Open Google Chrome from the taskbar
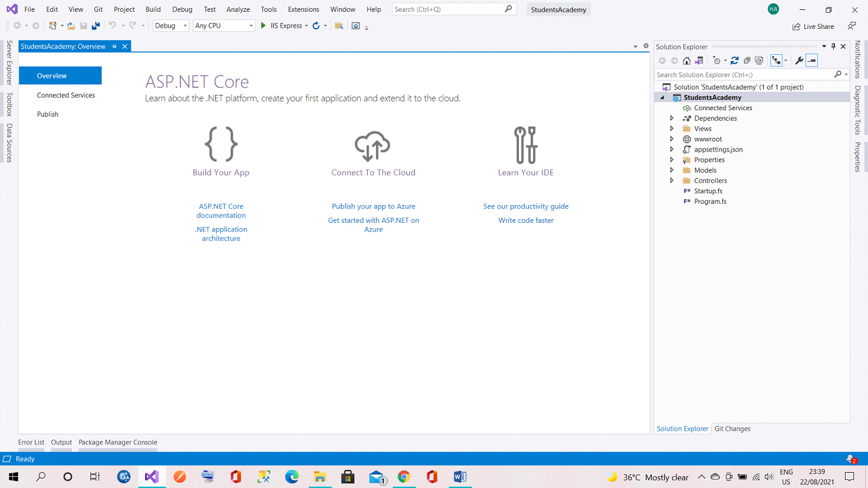The width and height of the screenshot is (868, 488). click(x=404, y=477)
